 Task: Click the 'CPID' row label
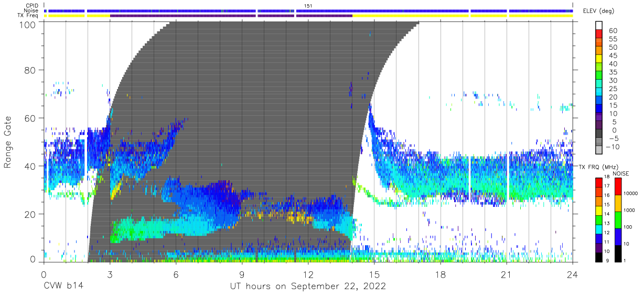(x=32, y=6)
